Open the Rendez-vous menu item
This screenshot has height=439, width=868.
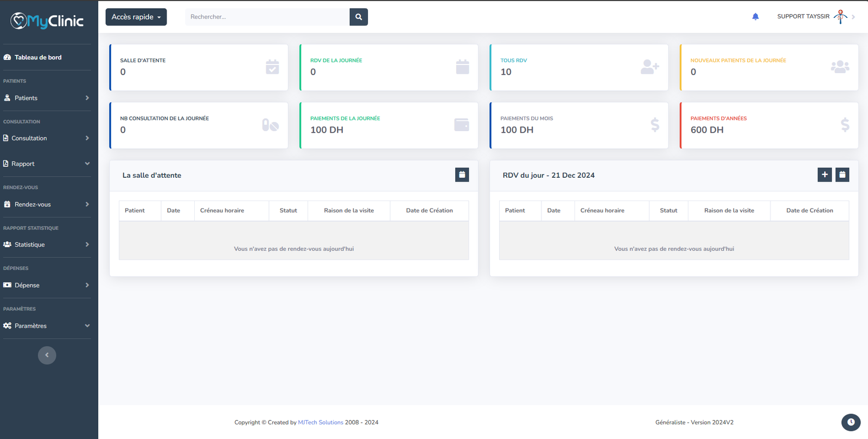point(47,204)
